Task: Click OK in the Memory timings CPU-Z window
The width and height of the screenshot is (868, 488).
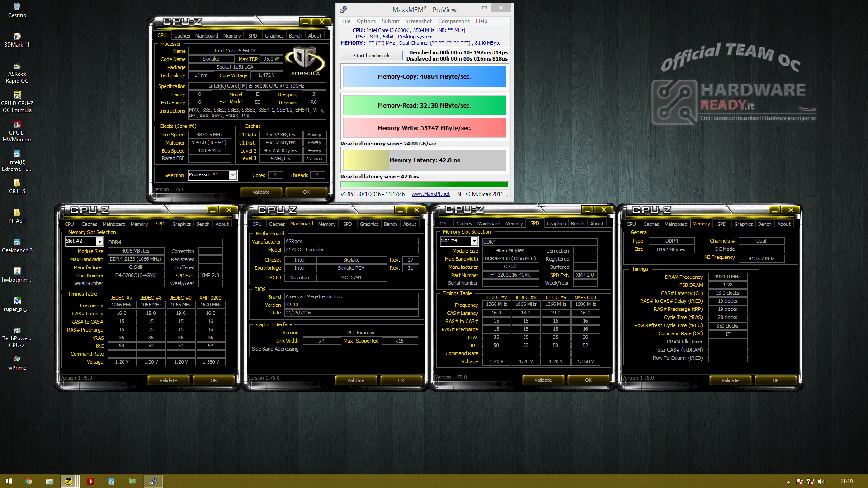Action: pyautogui.click(x=775, y=380)
